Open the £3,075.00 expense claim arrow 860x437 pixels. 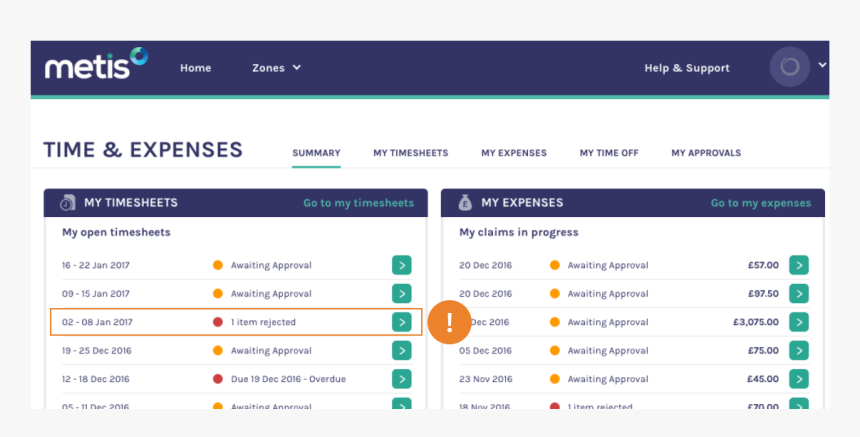(798, 322)
